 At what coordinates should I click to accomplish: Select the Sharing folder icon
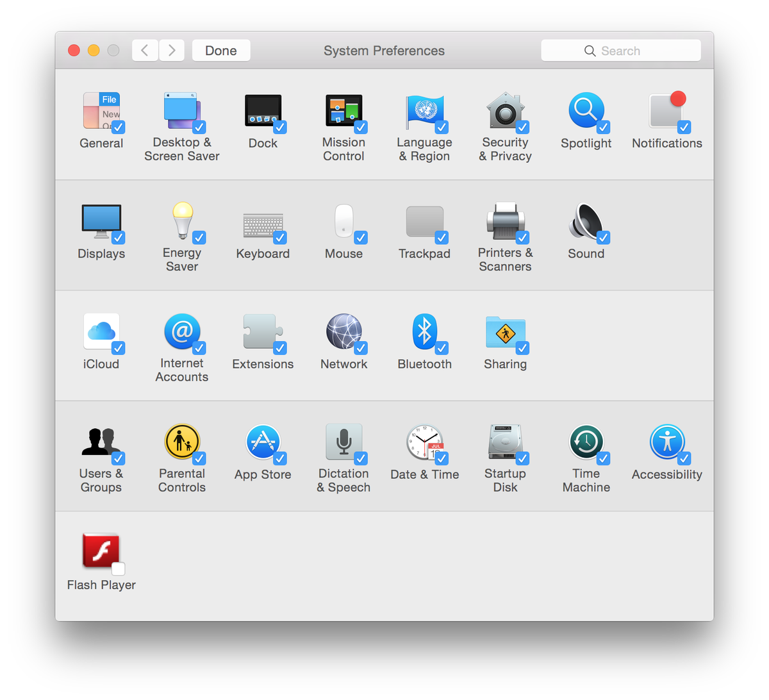point(506,332)
